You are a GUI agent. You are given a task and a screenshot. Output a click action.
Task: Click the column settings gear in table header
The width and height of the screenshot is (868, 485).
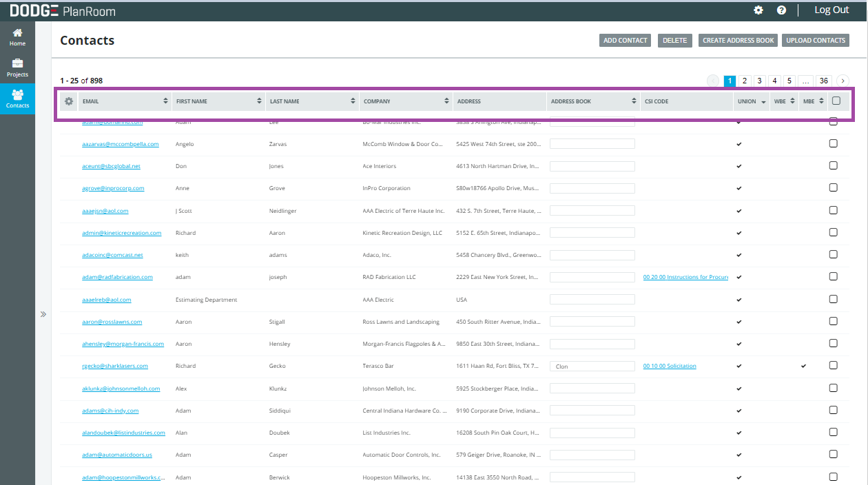point(69,101)
